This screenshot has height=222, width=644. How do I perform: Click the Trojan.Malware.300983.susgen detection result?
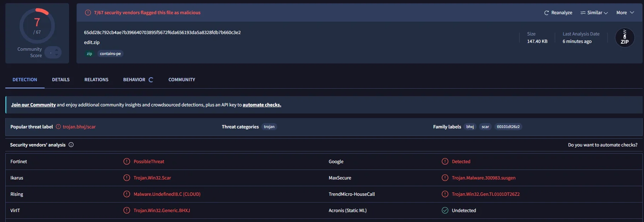[x=484, y=178]
